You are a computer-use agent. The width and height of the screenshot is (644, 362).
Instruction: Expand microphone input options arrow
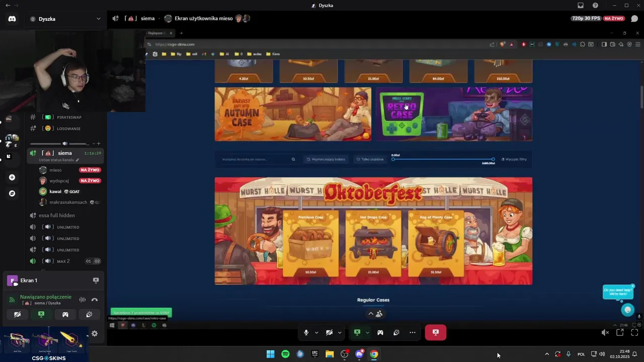(x=316, y=332)
